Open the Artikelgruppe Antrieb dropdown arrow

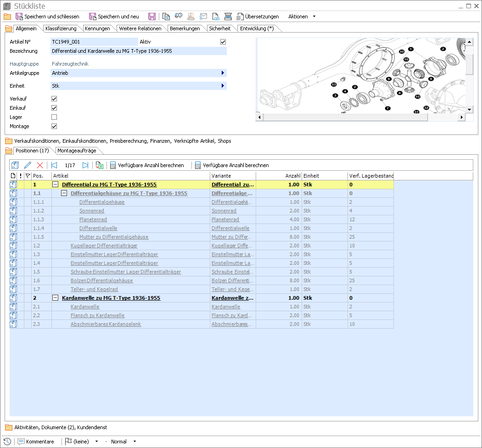223,73
